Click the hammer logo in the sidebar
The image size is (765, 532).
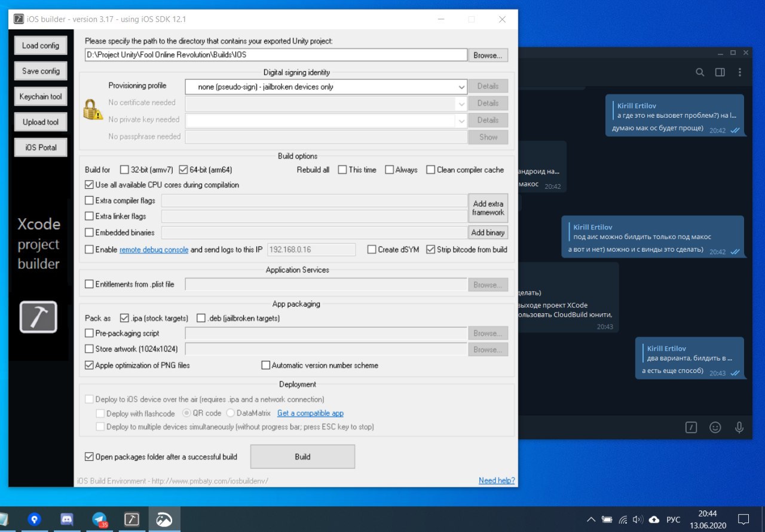coord(38,317)
